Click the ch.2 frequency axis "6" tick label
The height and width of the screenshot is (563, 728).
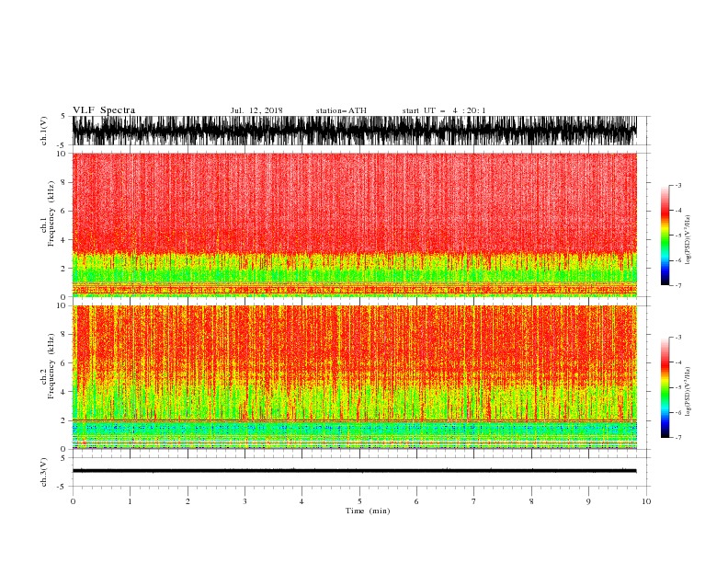point(63,363)
